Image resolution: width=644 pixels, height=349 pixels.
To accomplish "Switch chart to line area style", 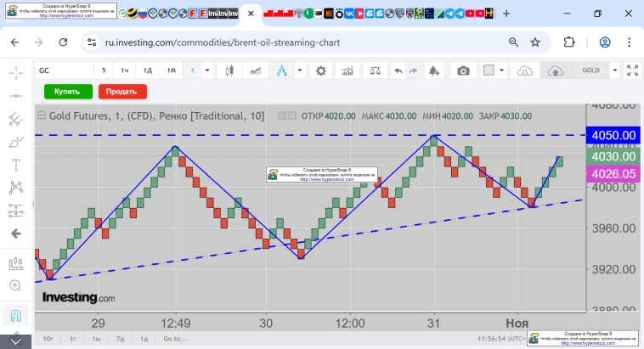I will pos(255,70).
